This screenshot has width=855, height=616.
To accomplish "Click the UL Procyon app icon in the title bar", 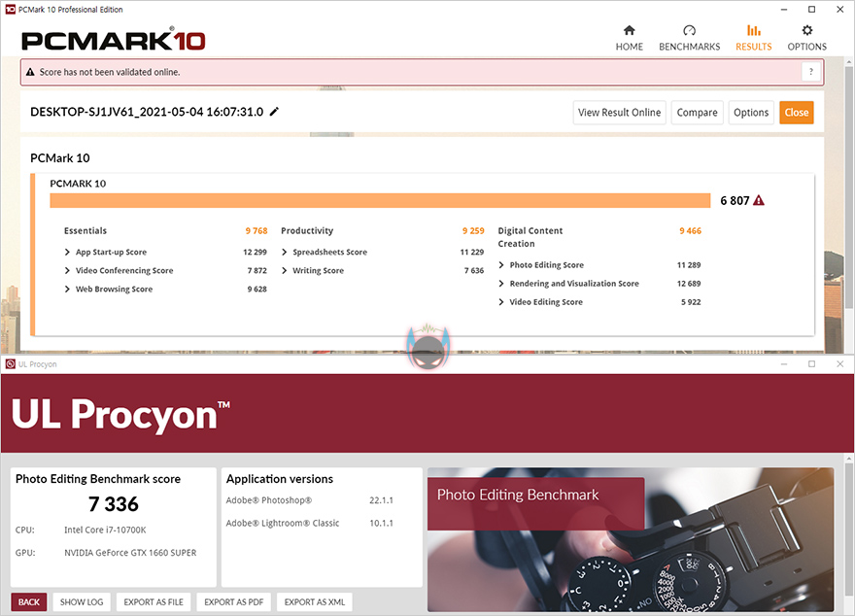I will click(10, 364).
